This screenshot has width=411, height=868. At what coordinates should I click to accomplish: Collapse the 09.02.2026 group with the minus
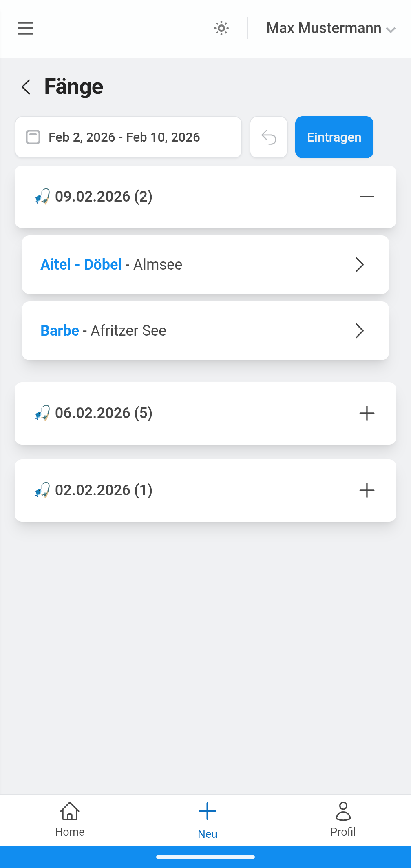(367, 197)
